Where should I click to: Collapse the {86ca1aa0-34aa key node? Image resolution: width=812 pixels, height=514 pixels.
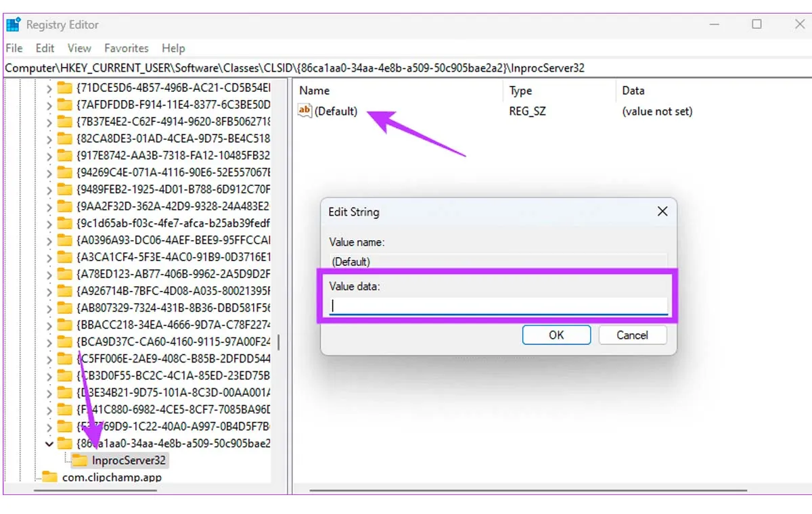pyautogui.click(x=49, y=444)
